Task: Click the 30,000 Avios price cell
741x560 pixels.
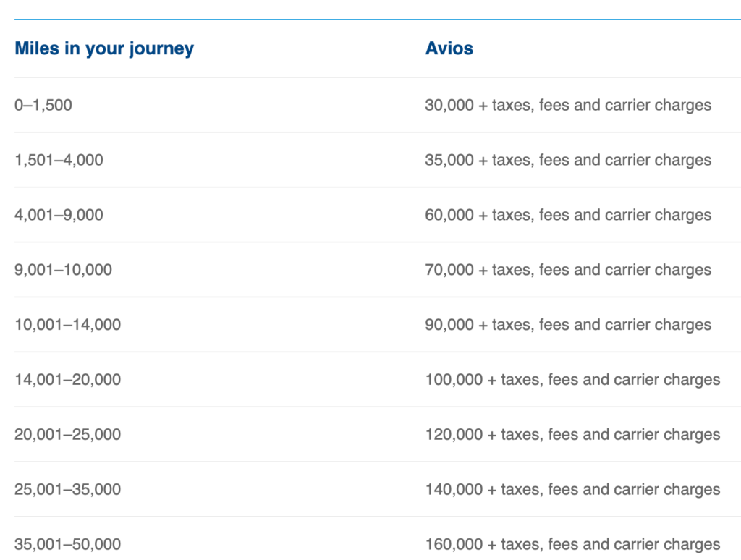Action: click(x=568, y=105)
